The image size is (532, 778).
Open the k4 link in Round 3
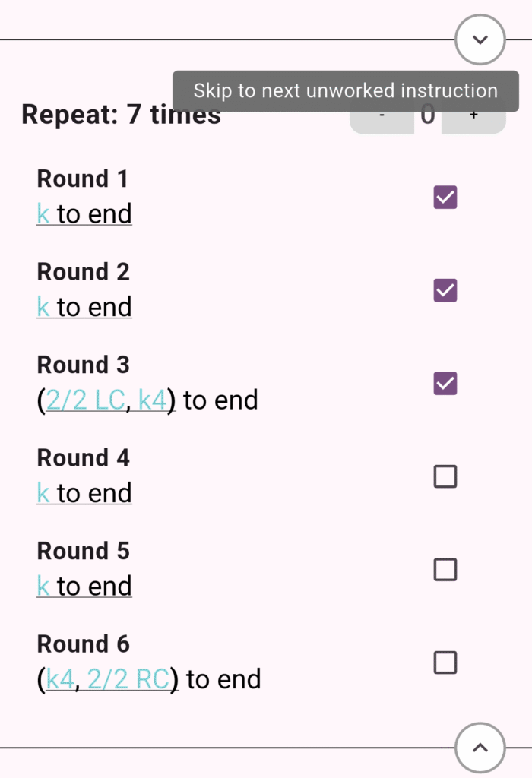pos(153,400)
